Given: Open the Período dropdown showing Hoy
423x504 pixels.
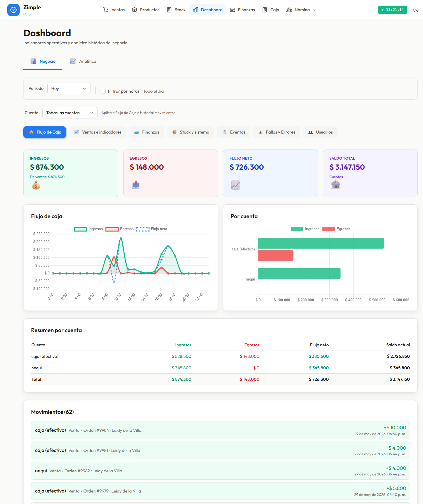Looking at the screenshot, I should tap(69, 88).
